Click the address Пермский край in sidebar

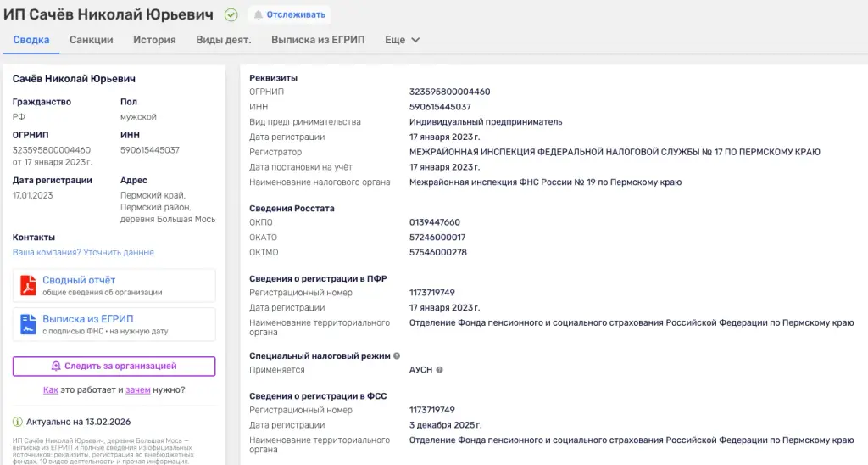tap(153, 195)
